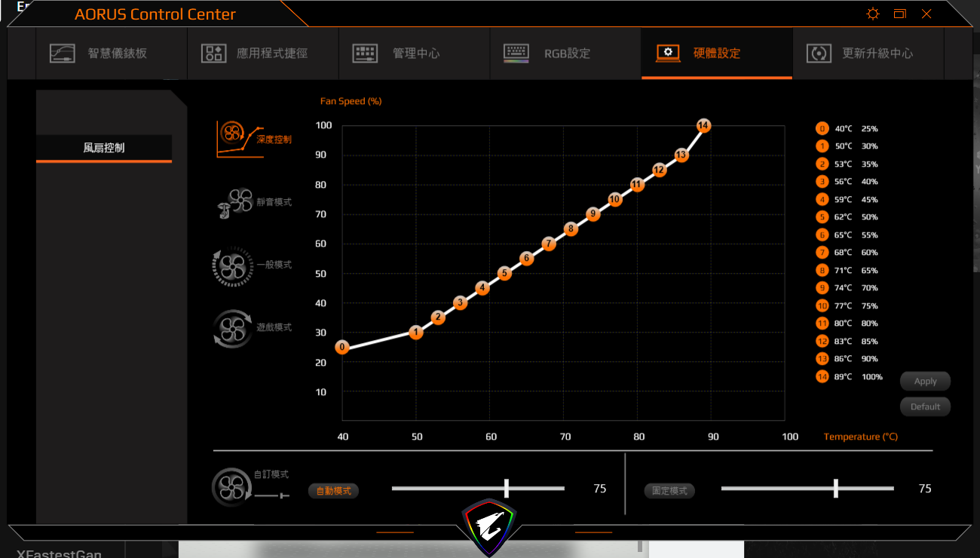This screenshot has width=980, height=558.
Task: Click legend entry 0 with 40°C 25%
Action: tap(847, 129)
